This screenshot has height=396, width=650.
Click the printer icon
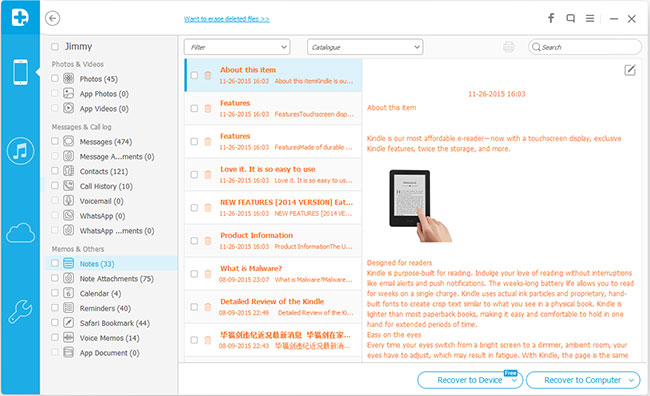pos(509,47)
